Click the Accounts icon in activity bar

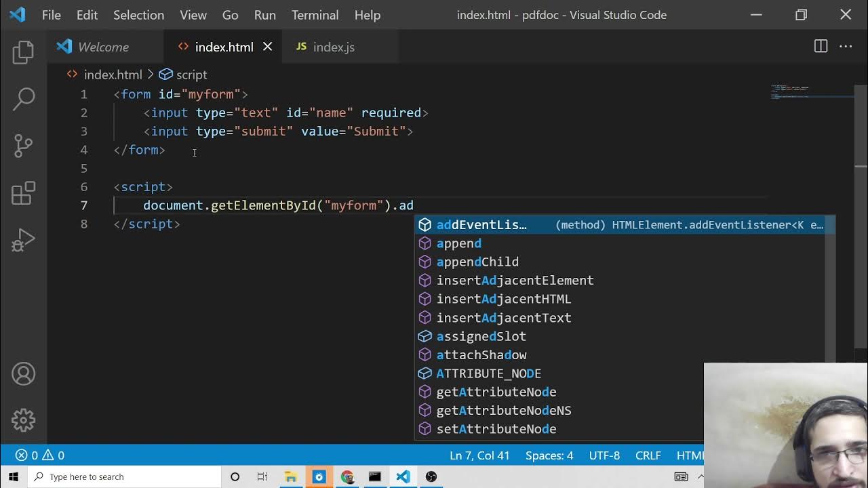pos(23,374)
